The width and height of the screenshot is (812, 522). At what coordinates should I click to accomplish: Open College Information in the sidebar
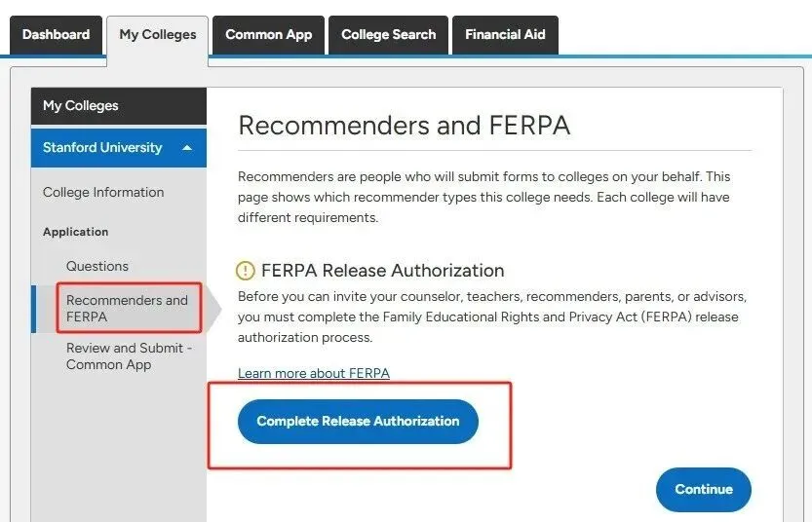[x=103, y=193]
